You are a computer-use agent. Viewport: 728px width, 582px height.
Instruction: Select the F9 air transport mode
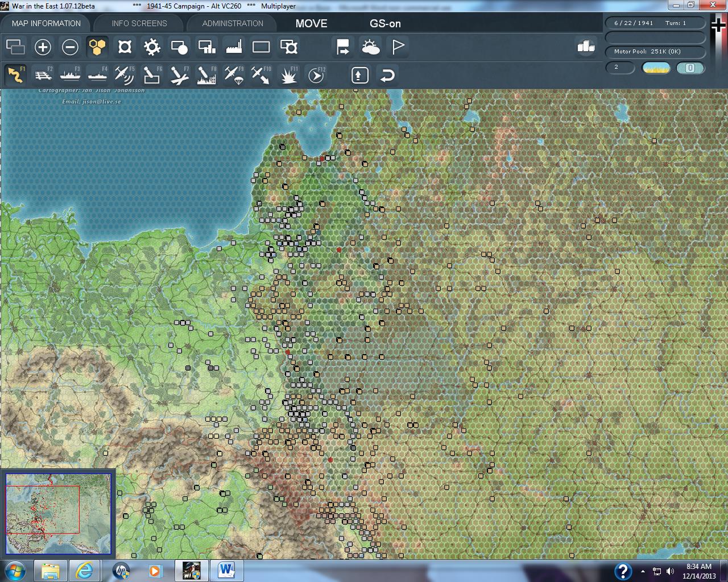coord(234,75)
